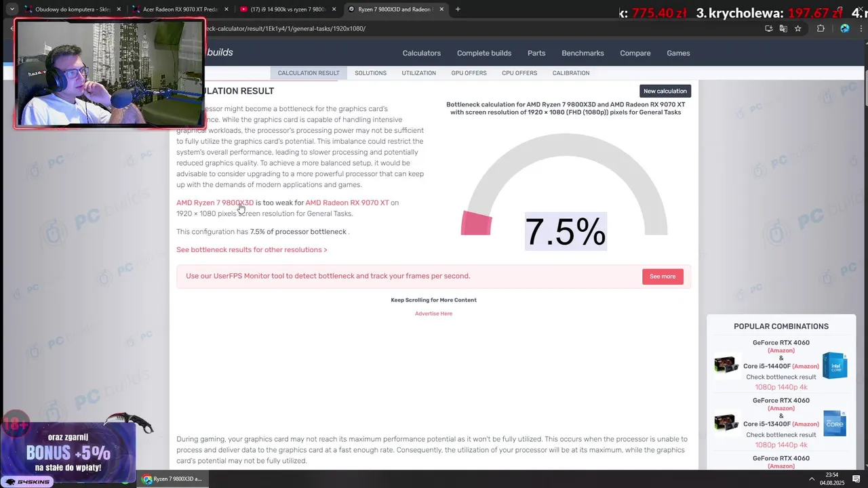This screenshot has width=868, height=488.
Task: Click the Chrome 'Ryzen 7 9800X3D' taskbar button
Action: [x=172, y=479]
